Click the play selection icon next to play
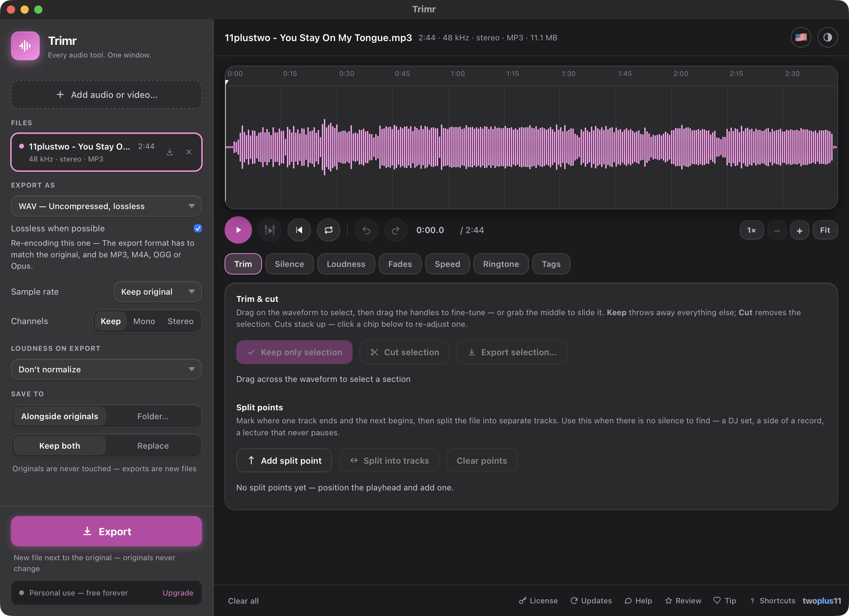Viewport: 849px width, 616px height. coord(269,230)
